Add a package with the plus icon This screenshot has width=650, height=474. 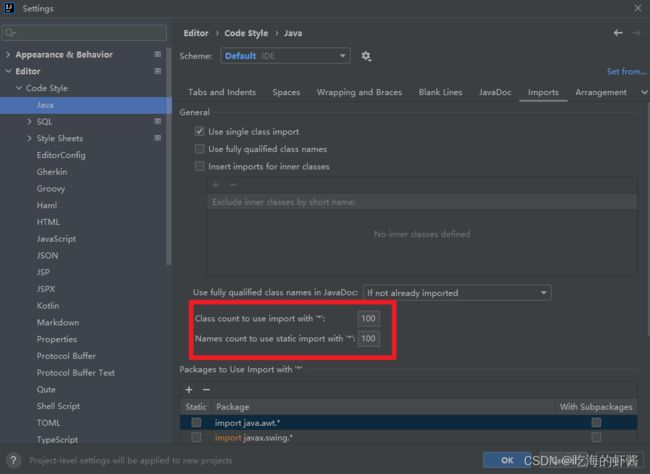[189, 389]
